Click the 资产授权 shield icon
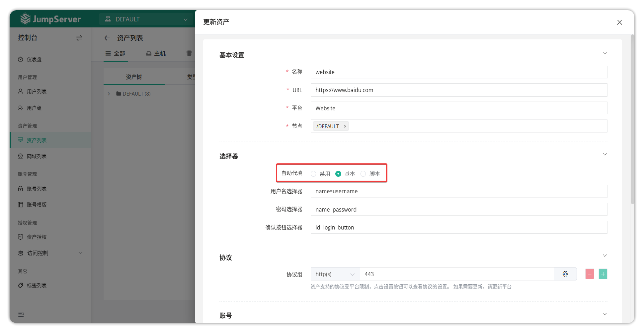The width and height of the screenshot is (644, 330). (21, 237)
